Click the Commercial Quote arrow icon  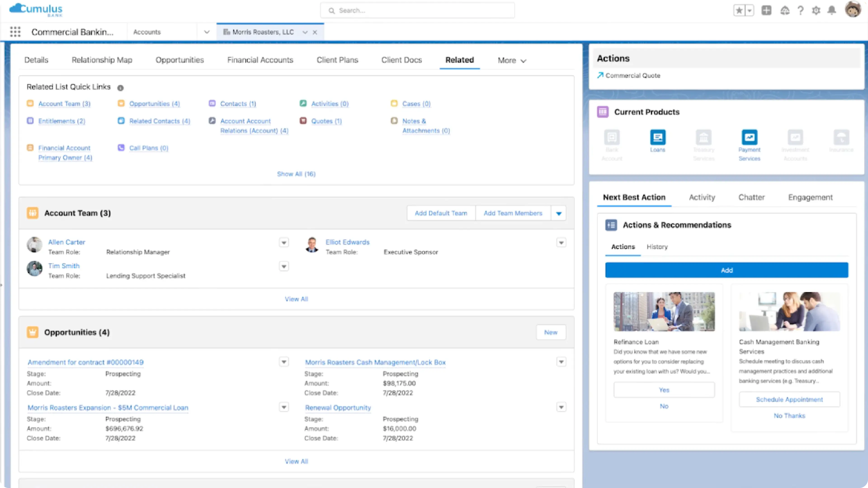coord(600,75)
